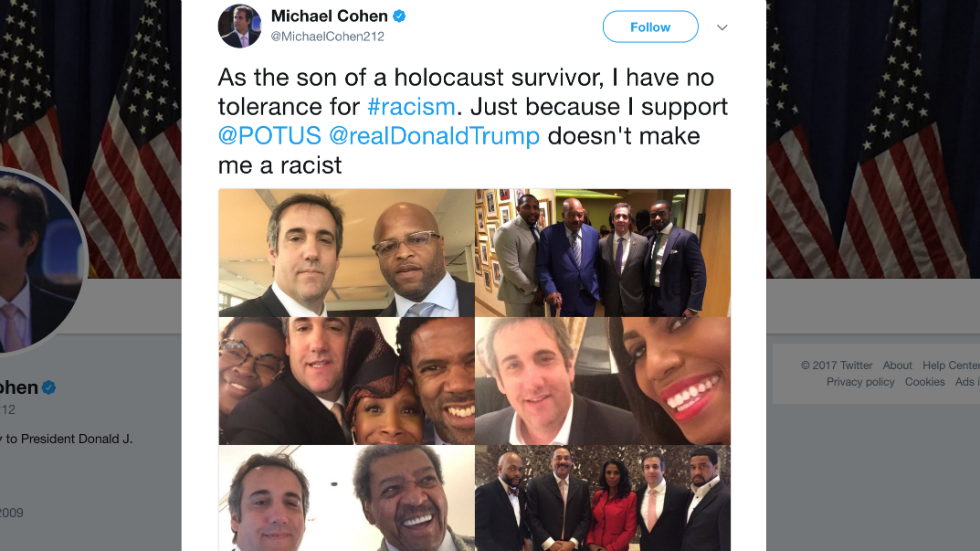Click the verified badge beside Michael Cohen
This screenshot has width=980, height=551.
coord(399,16)
